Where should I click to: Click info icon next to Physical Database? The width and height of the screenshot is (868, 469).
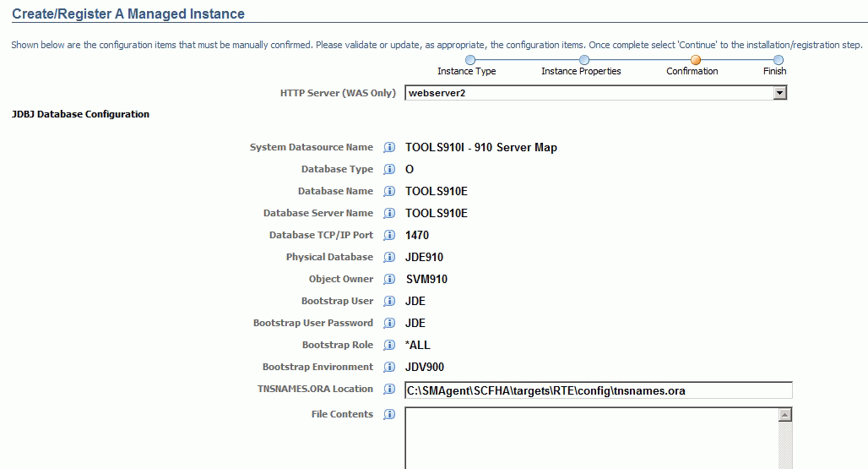click(x=389, y=258)
